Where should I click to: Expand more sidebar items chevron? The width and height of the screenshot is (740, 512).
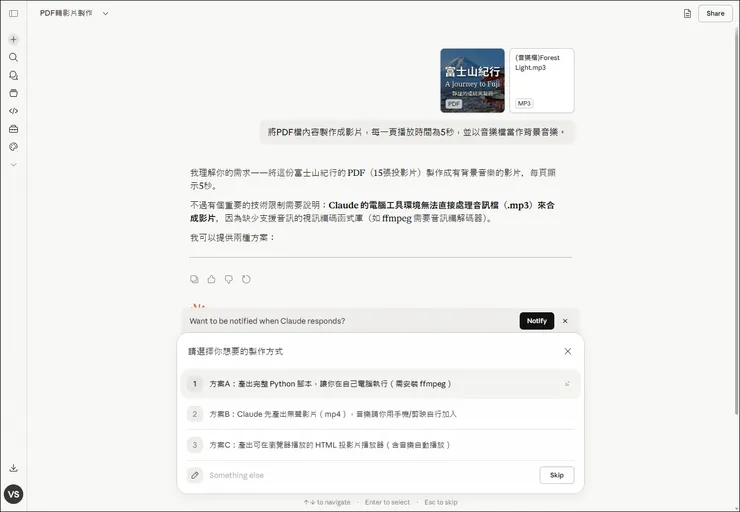coord(14,165)
